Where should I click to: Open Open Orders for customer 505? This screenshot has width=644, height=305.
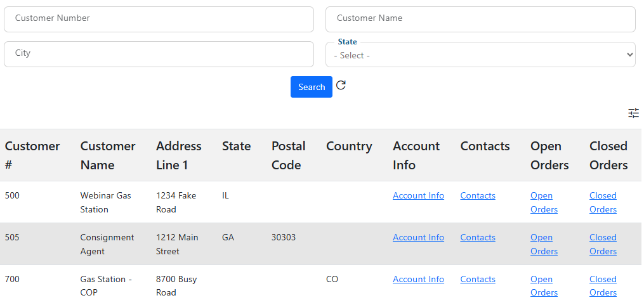[543, 244]
